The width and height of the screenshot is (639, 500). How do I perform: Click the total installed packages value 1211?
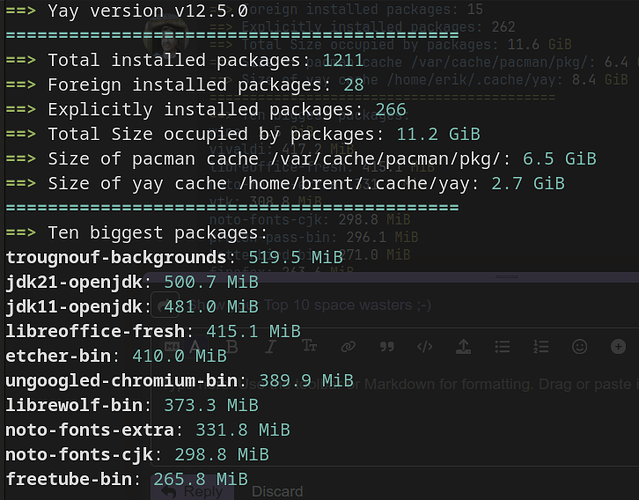pos(343,60)
